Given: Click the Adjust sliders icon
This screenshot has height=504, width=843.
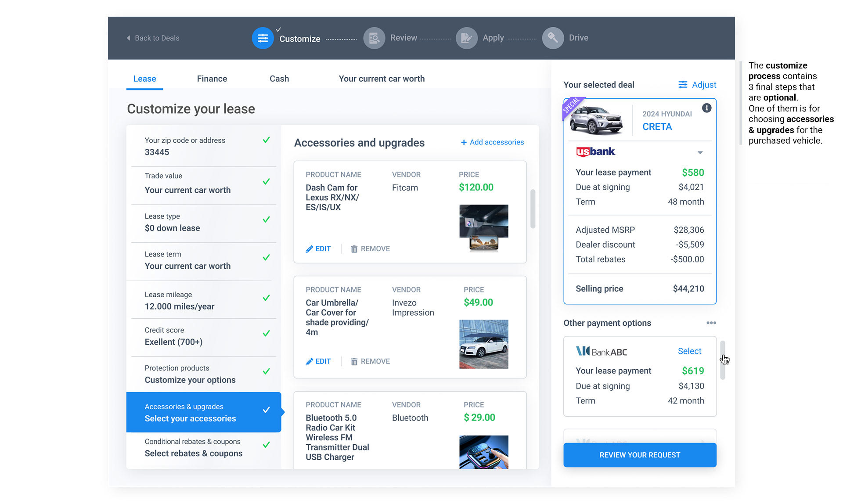Looking at the screenshot, I should 683,85.
